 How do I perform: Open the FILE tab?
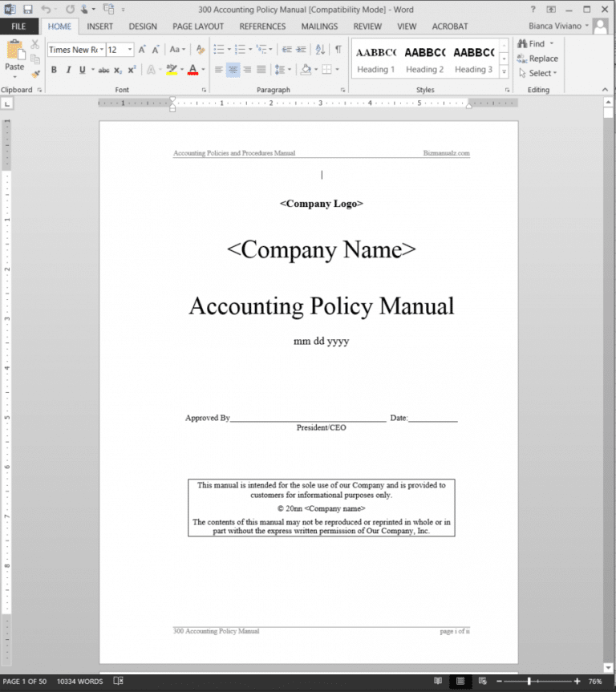point(18,26)
